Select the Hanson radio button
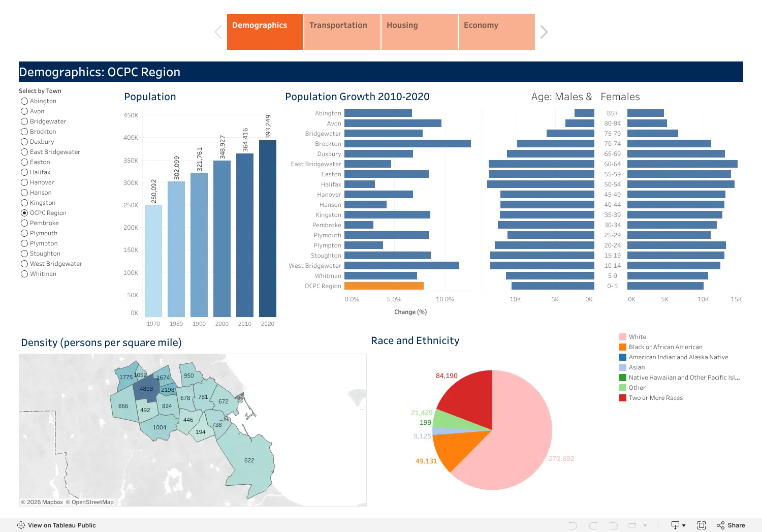Screen dimensions: 762x532 click(x=24, y=193)
